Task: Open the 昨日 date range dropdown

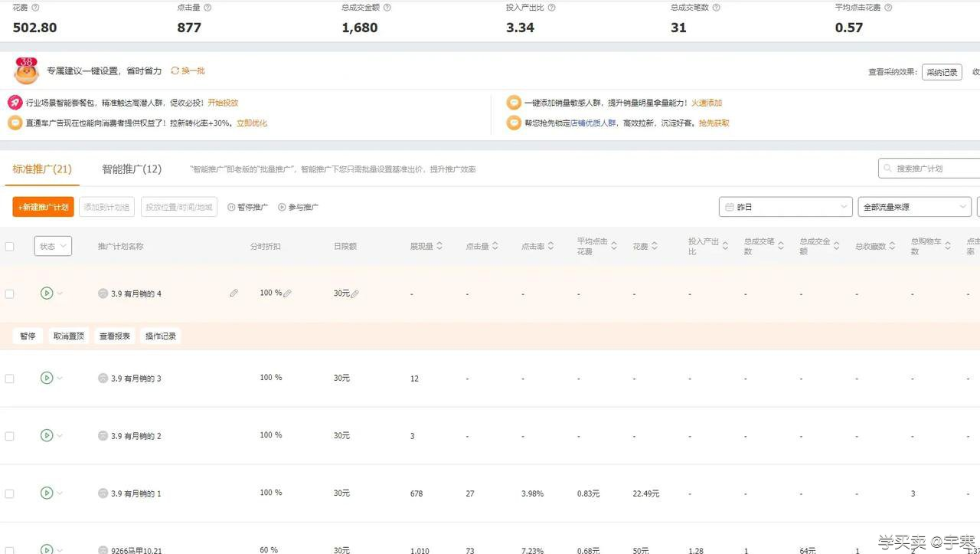Action: tap(786, 207)
